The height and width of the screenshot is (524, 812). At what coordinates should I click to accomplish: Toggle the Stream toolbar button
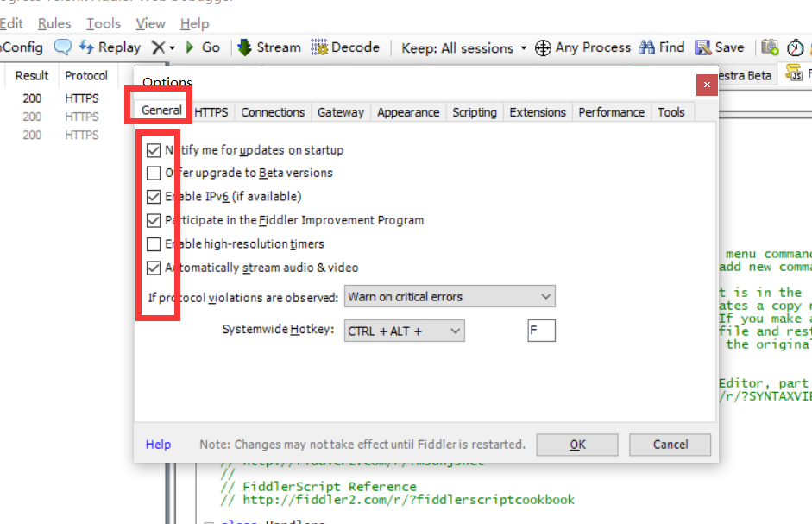(268, 47)
